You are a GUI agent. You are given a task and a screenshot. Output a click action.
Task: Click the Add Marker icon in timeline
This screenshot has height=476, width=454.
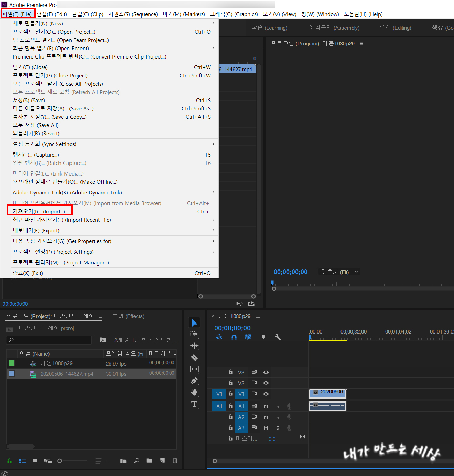[263, 337]
